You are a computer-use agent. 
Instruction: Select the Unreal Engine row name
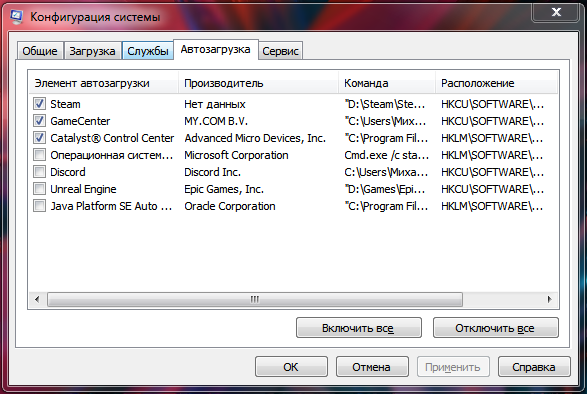coord(83,189)
